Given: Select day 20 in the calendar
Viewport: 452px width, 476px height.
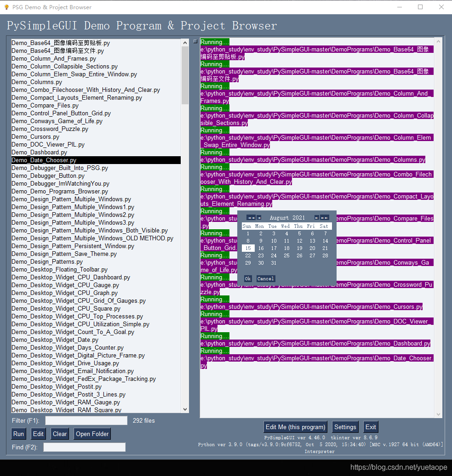Looking at the screenshot, I should tap(312, 248).
